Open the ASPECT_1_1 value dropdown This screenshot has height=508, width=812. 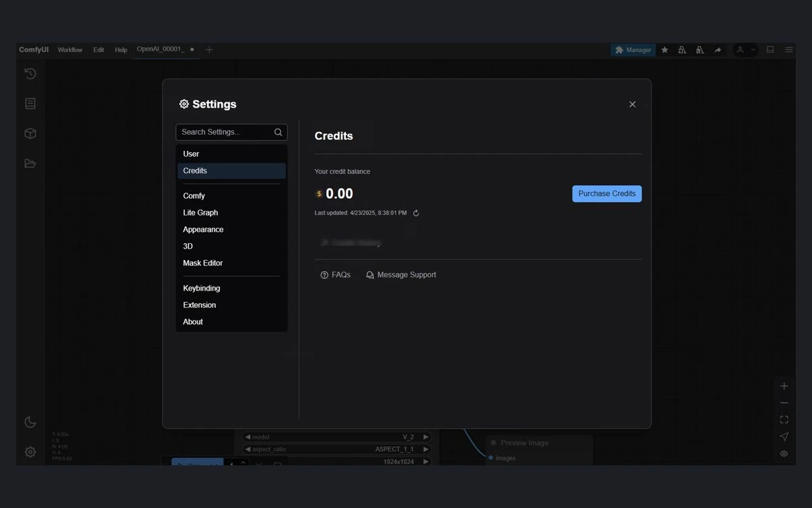[x=394, y=450]
